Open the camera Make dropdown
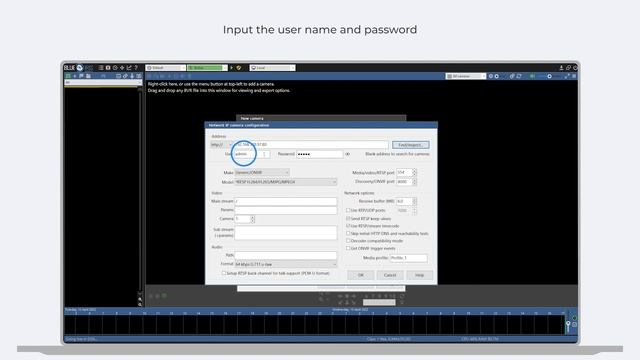Image resolution: width=640 pixels, height=360 pixels. click(262, 173)
